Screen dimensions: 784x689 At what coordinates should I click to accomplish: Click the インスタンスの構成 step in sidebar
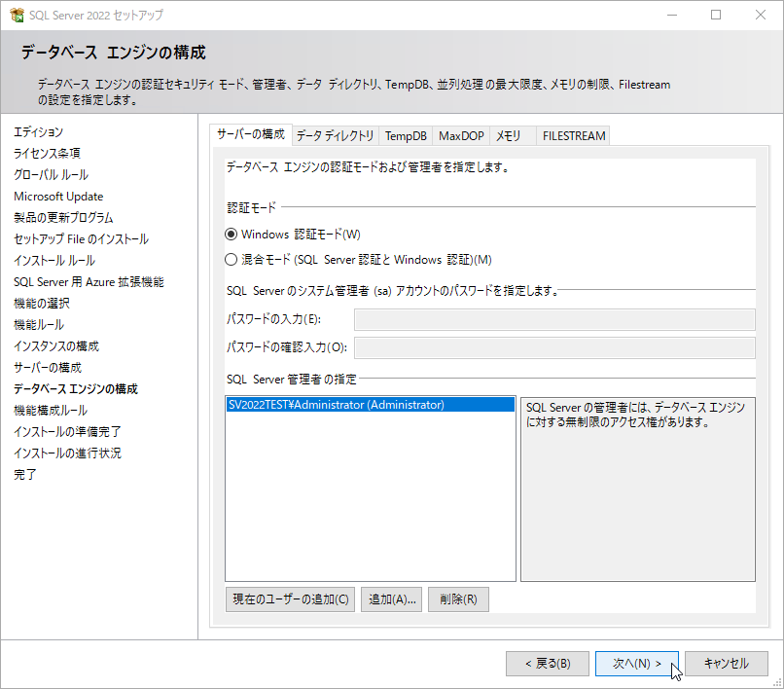point(56,346)
